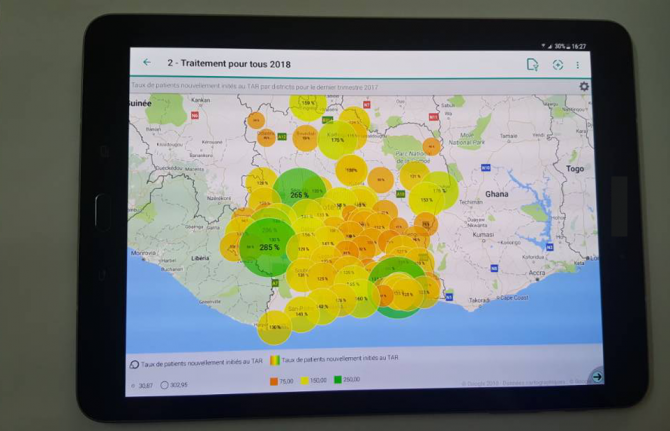Image resolution: width=670 pixels, height=431 pixels.
Task: Open the notes document icon
Action: pyautogui.click(x=533, y=64)
